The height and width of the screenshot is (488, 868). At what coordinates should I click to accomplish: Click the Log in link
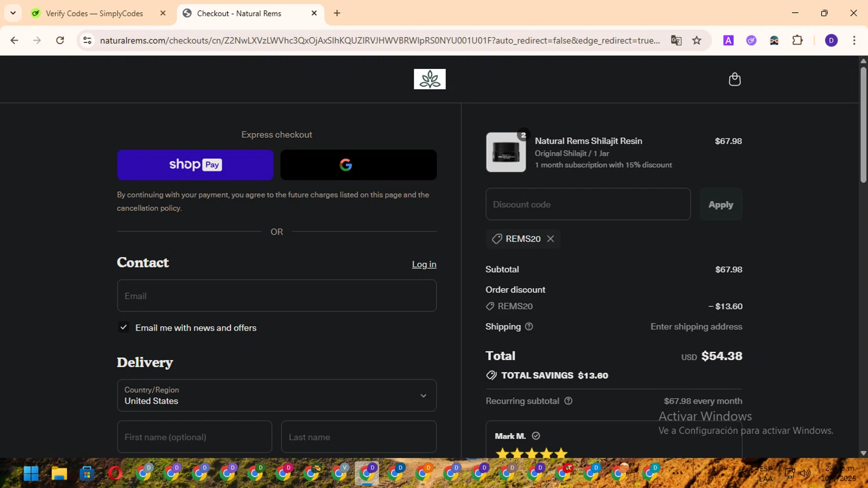point(424,264)
